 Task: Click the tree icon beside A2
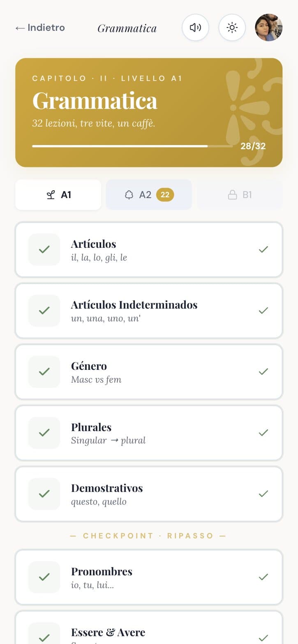click(x=129, y=195)
